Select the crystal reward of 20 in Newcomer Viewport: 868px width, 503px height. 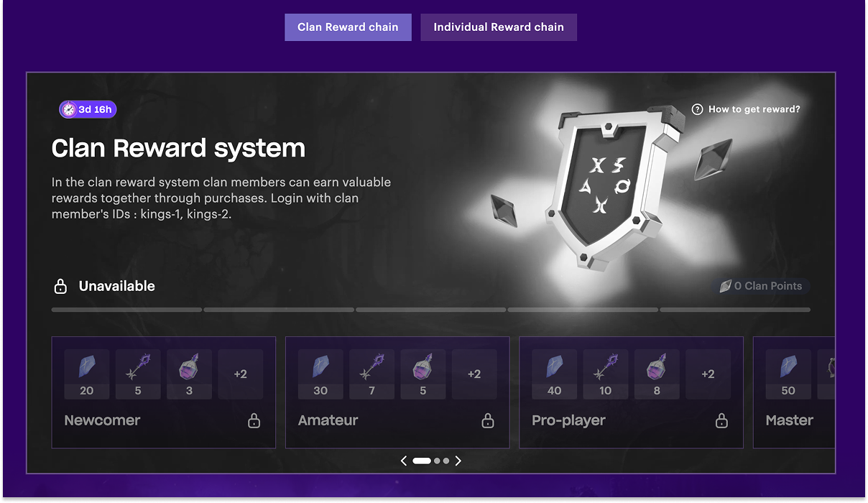(x=87, y=374)
